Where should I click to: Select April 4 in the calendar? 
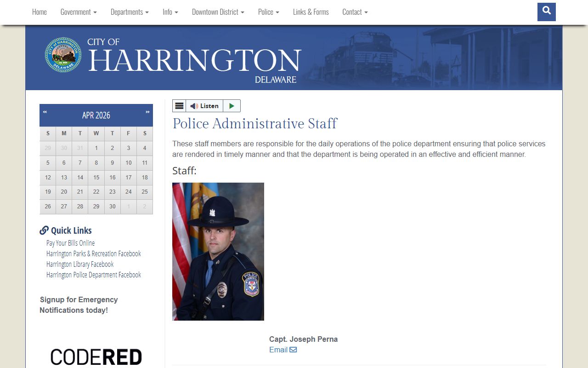tap(145, 148)
